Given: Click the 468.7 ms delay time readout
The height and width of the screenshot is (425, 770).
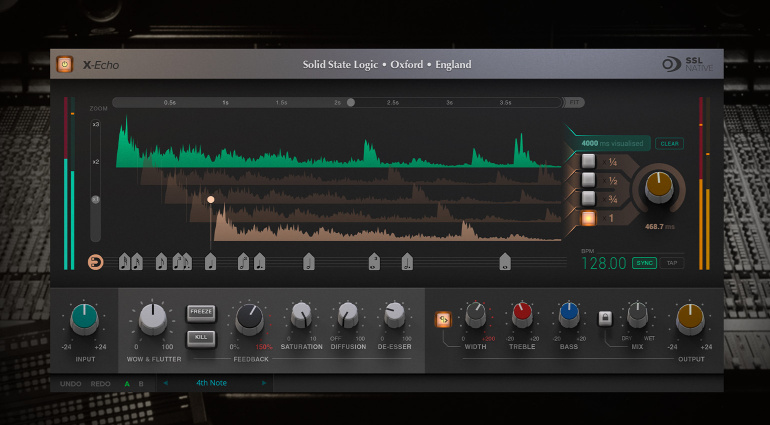Looking at the screenshot, I should (x=660, y=227).
